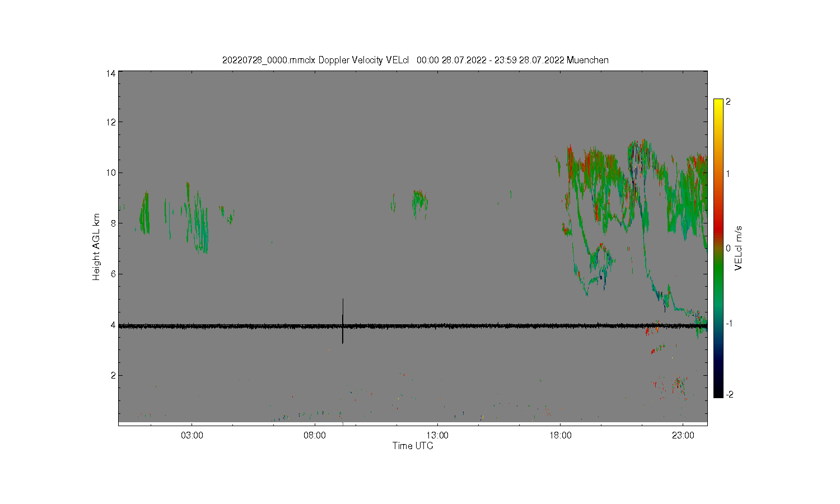Viewport: 840px width, 504px height.
Task: Click the 'VELcl m/s' colorbar label
Action: click(x=739, y=248)
